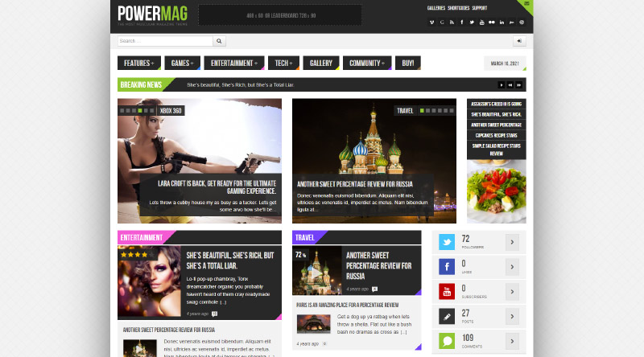Click the purple Travel section header

(305, 237)
